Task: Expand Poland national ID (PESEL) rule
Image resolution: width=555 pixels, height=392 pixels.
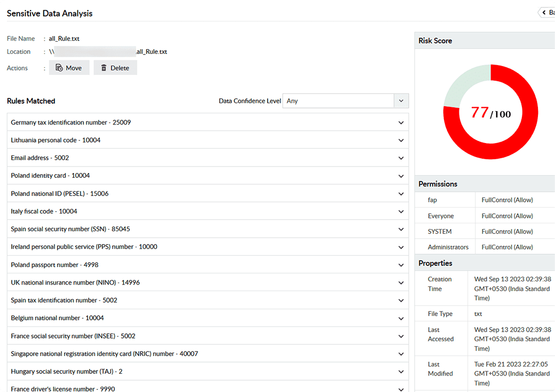Action: point(208,193)
